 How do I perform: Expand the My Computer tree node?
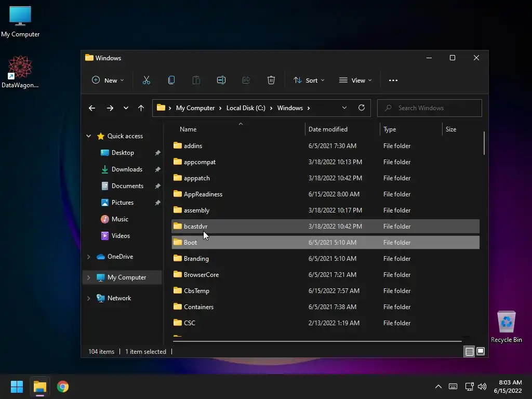(x=88, y=277)
